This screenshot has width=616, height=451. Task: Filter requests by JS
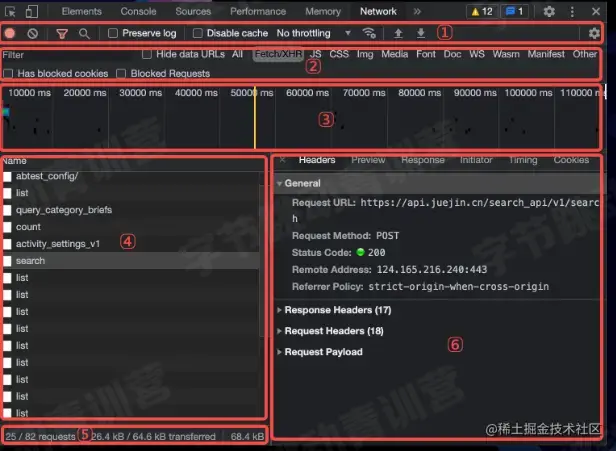(x=315, y=54)
